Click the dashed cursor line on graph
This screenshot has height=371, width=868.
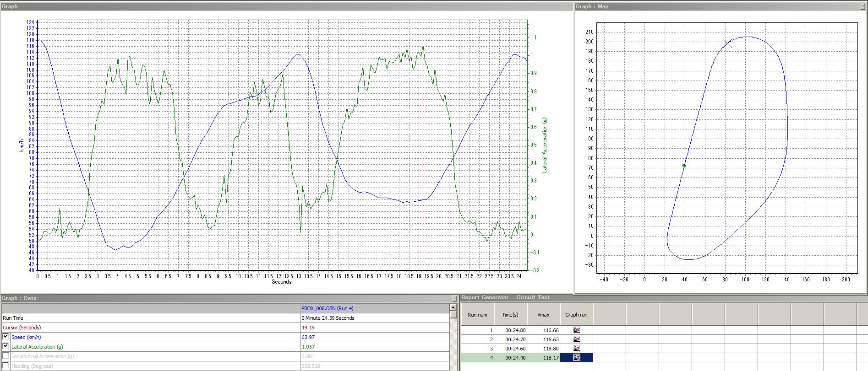coord(423,137)
